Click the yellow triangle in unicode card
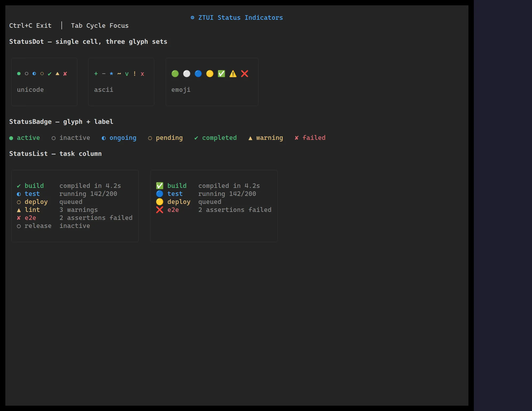The width and height of the screenshot is (532, 411). pyautogui.click(x=57, y=73)
